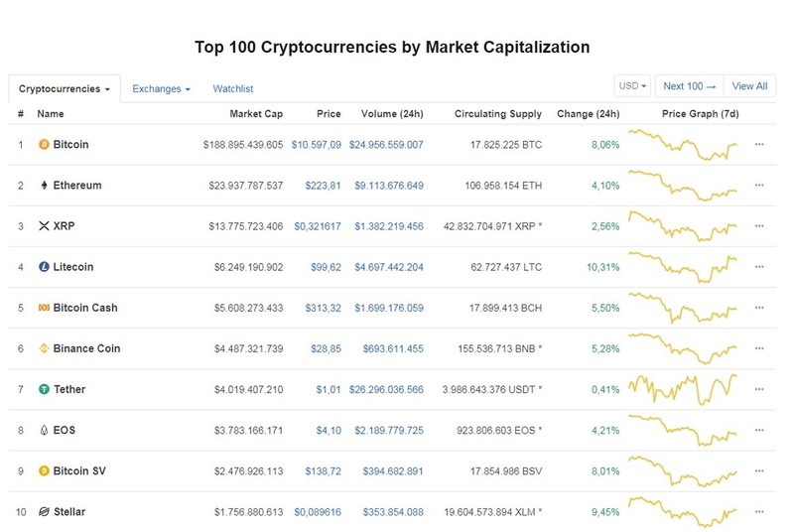This screenshot has width=794, height=532.
Task: Click the Bitcoin logo icon
Action: [44, 144]
